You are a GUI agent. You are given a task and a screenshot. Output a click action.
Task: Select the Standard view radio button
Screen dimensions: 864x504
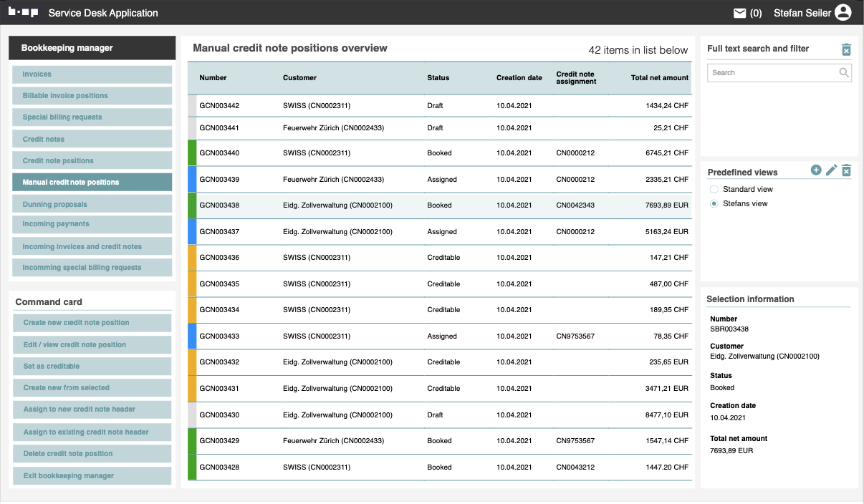point(714,189)
